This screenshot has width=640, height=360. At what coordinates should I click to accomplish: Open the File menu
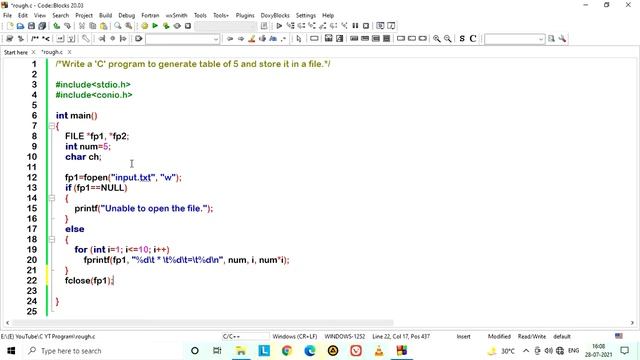pos(7,15)
